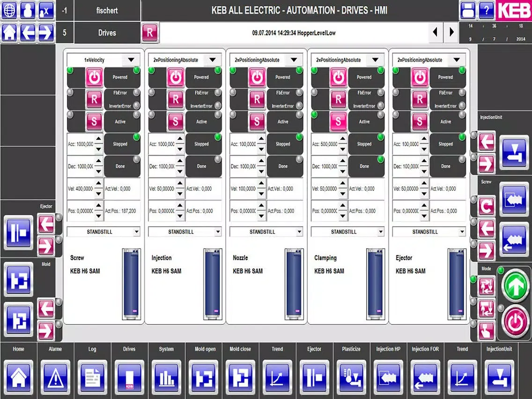The image size is (532, 399).
Task: Click the Mold close icon in left sidebar
Action: [x=19, y=320]
